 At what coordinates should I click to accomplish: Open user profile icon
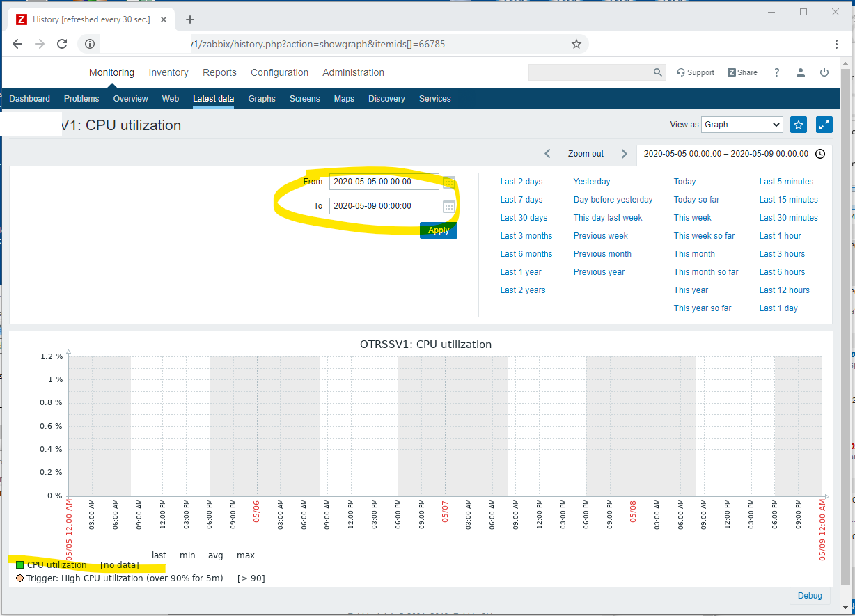coord(801,72)
